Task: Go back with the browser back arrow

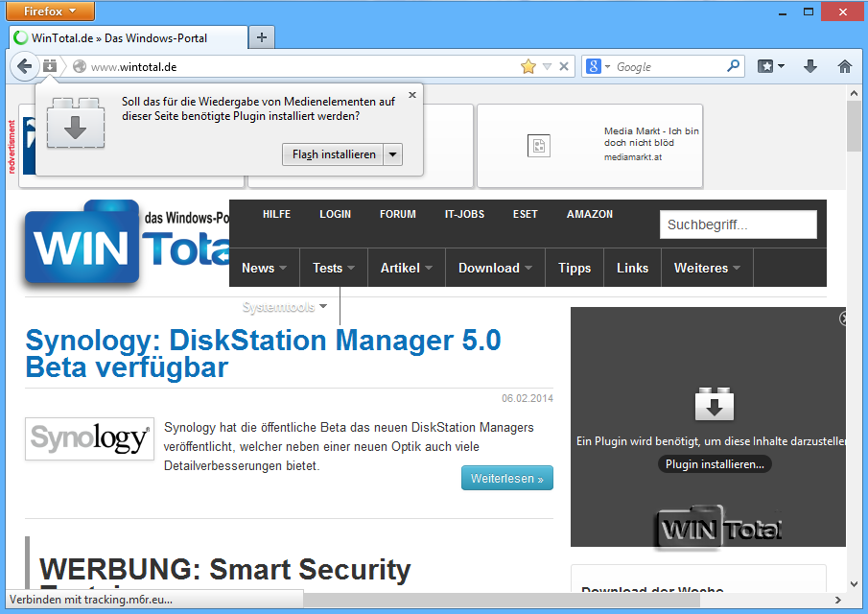Action: point(24,67)
